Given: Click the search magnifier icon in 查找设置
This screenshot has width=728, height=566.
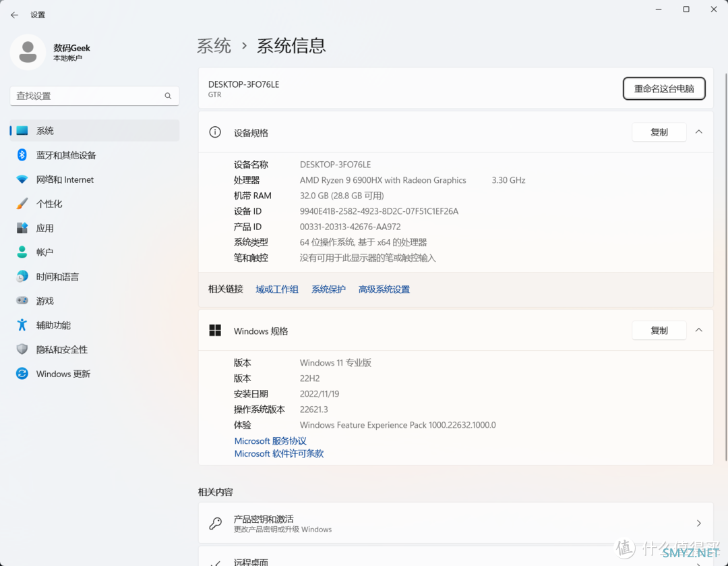Looking at the screenshot, I should [x=168, y=96].
